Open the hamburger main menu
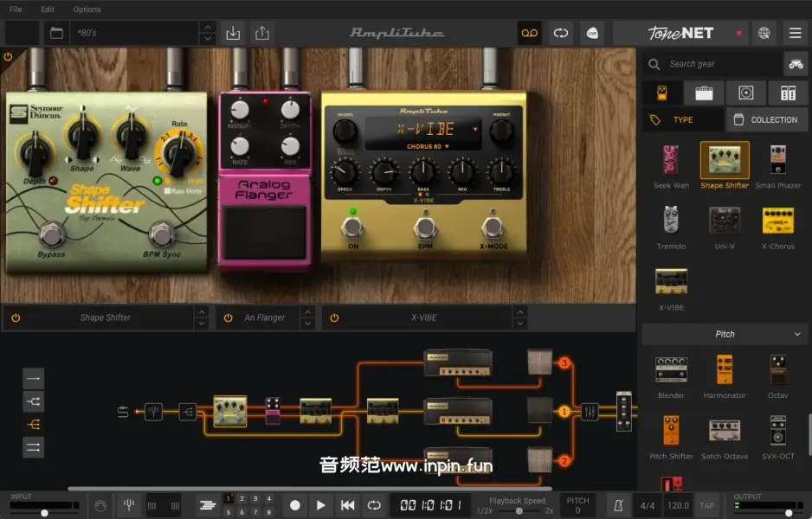Image resolution: width=812 pixels, height=519 pixels. (796, 33)
